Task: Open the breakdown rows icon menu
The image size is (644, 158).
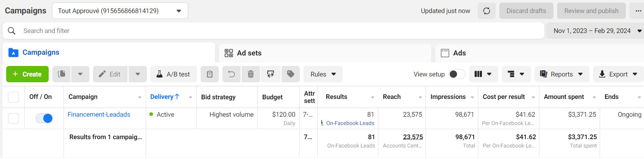Action: tap(516, 74)
